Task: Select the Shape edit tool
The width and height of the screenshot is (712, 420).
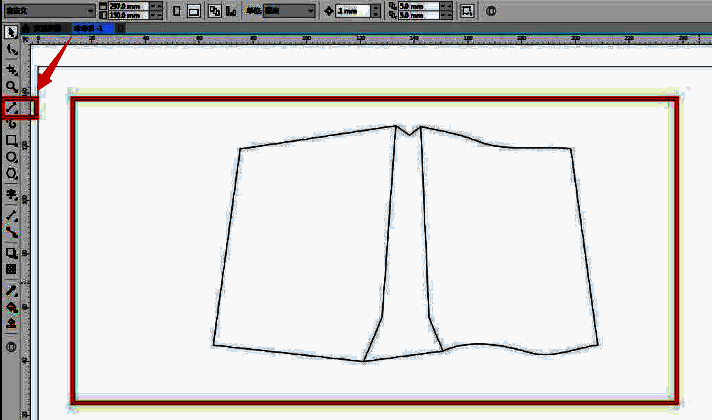Action: tap(12, 50)
